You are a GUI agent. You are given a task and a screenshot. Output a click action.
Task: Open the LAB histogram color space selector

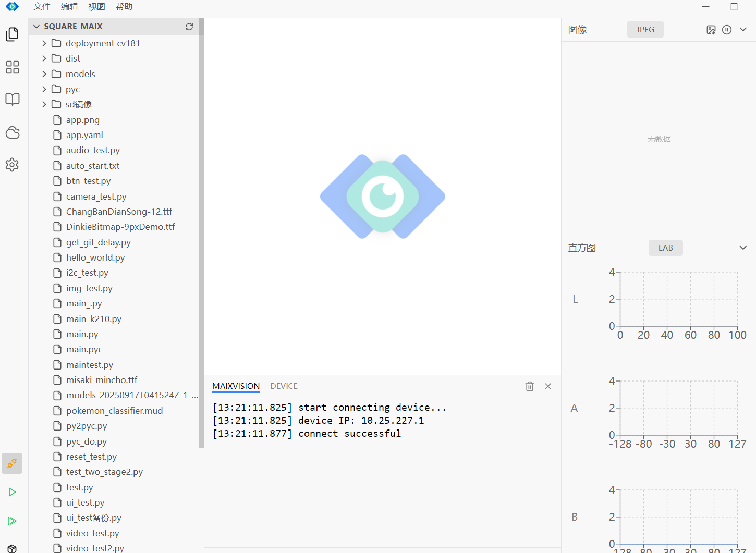click(x=666, y=248)
